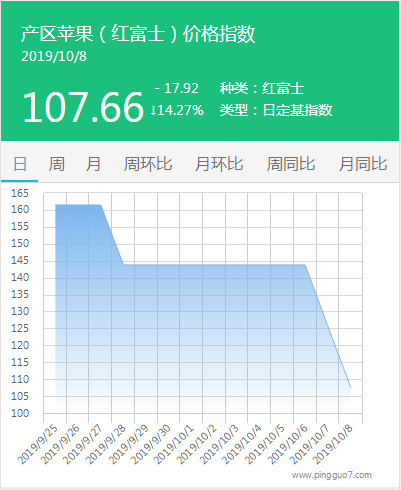
Task: Click the y-axis label 110
Action: click(20, 379)
